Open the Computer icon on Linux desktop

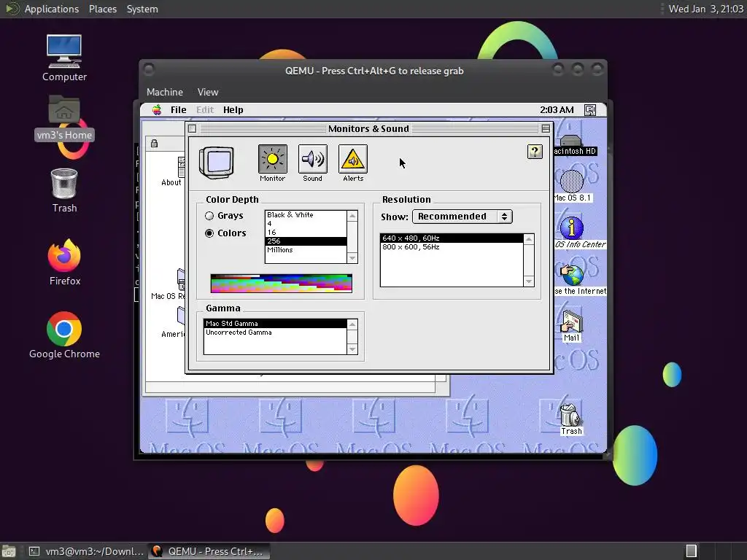64,52
